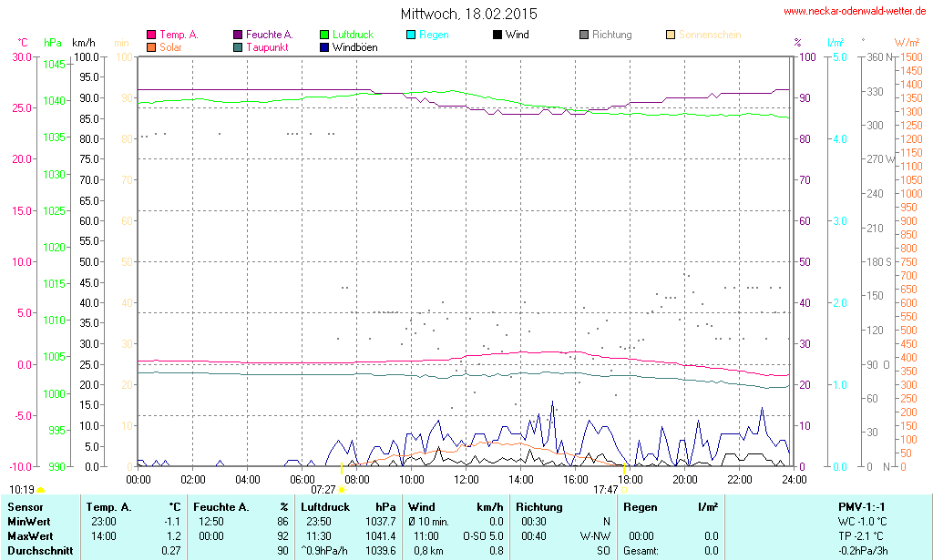Click the gray Richtung legend square

(x=584, y=36)
